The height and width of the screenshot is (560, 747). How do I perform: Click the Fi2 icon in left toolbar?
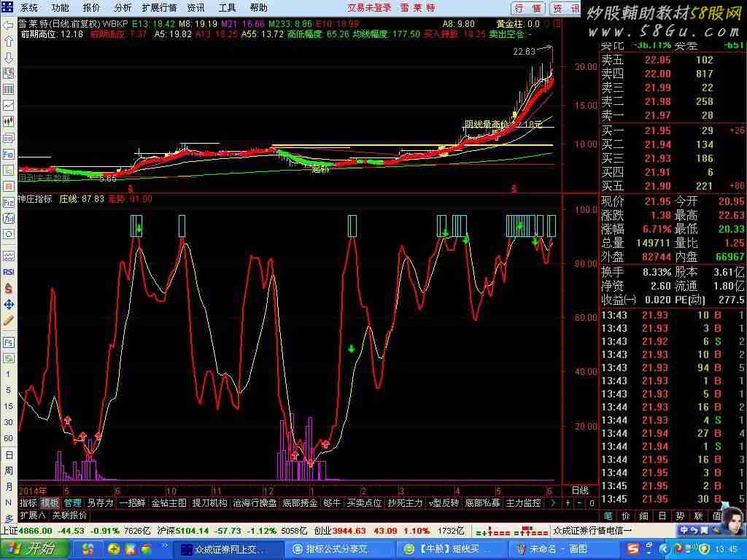tap(8, 203)
